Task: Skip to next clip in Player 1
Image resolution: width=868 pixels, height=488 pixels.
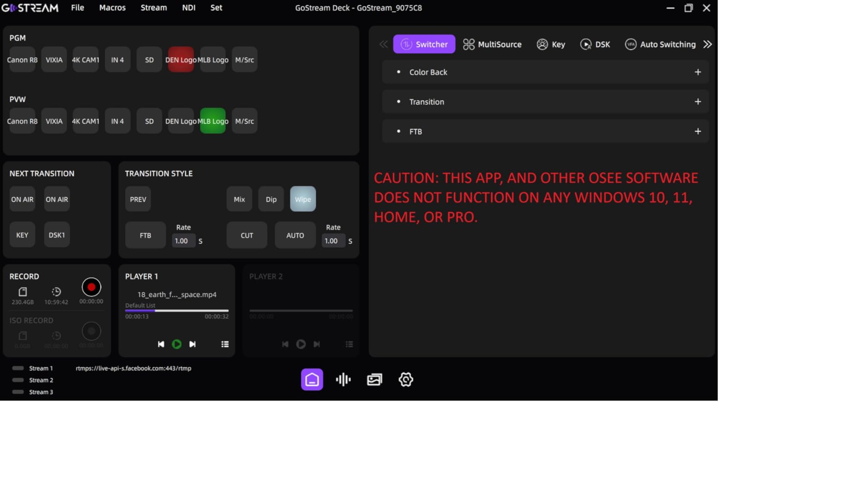Action: coord(192,344)
